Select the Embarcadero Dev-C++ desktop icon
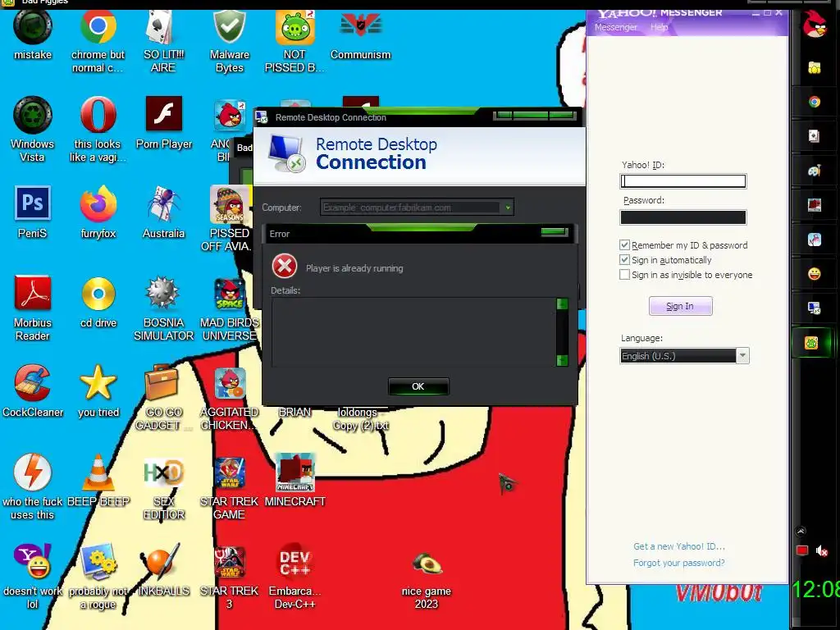 coord(294,577)
